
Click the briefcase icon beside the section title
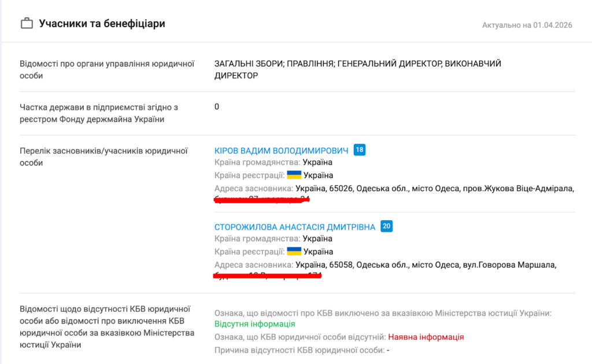pyautogui.click(x=27, y=24)
